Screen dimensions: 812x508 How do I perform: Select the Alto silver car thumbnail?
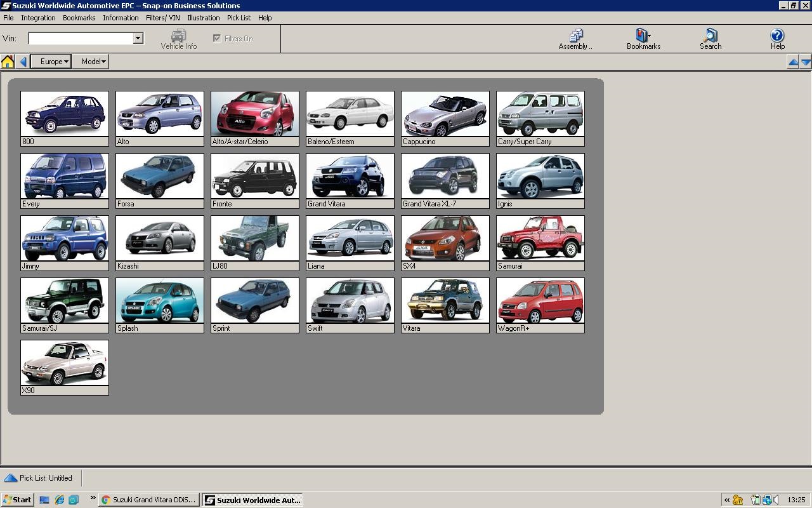point(160,119)
